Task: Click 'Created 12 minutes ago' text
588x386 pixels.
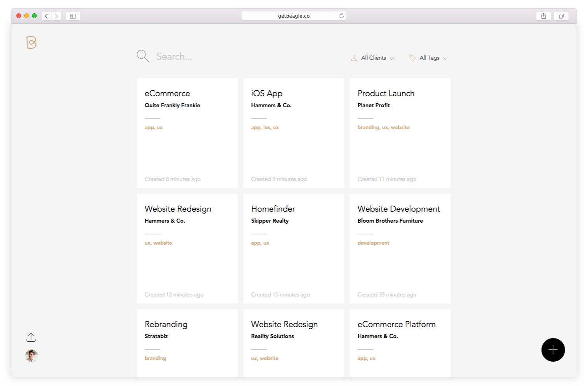Action: (x=174, y=295)
